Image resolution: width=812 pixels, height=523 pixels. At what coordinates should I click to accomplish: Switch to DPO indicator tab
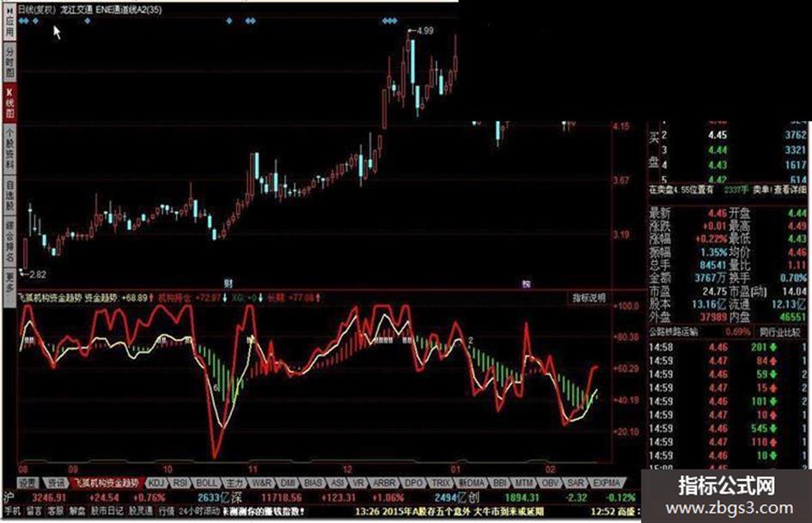pos(413,483)
